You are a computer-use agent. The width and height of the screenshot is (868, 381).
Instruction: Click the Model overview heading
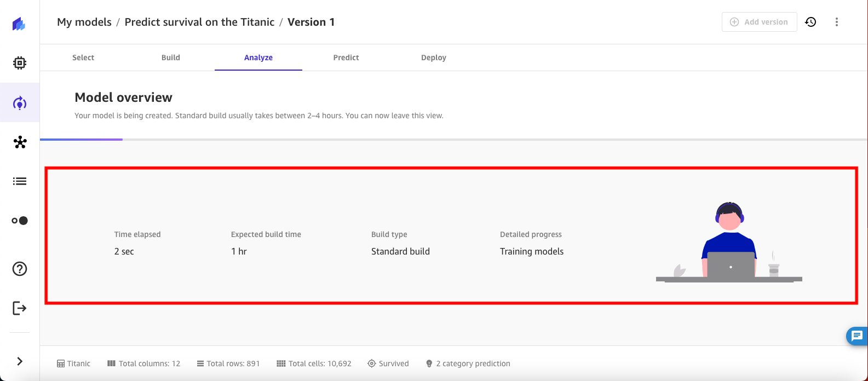[124, 97]
